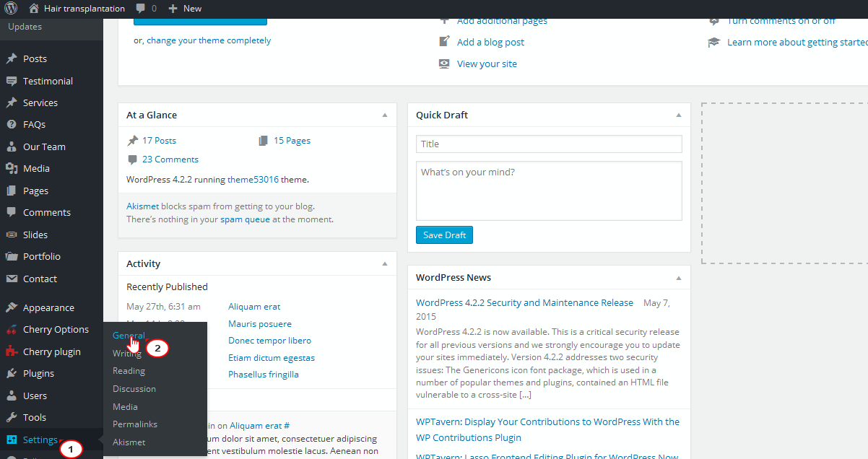Open the Mauris posuere post
This screenshot has height=459, width=868.
coord(260,324)
